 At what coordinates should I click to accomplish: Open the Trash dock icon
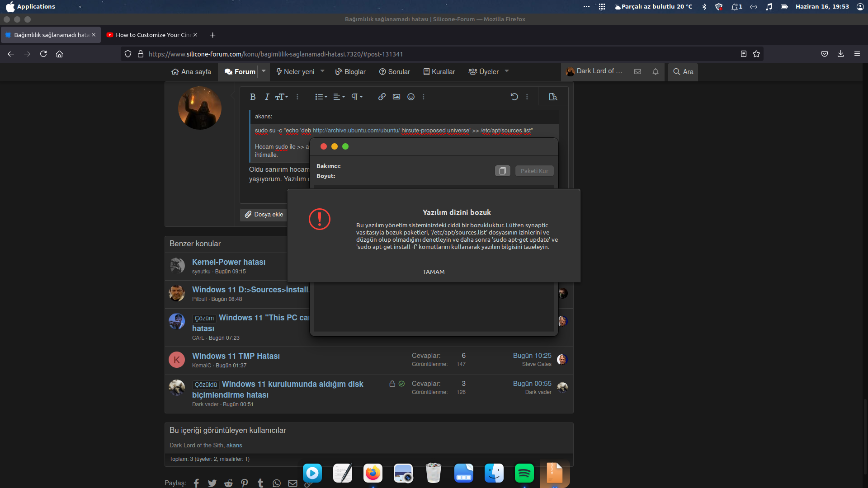tap(434, 473)
